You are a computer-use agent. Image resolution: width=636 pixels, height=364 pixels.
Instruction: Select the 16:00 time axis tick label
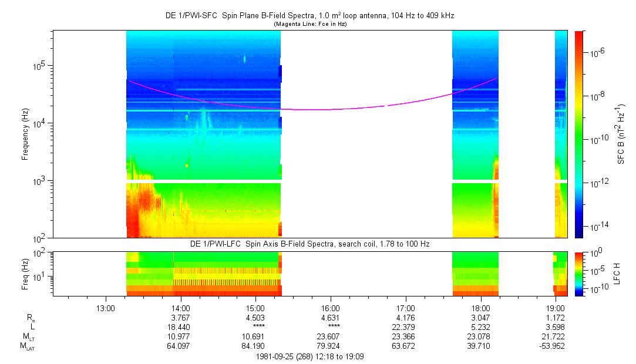[x=331, y=308]
